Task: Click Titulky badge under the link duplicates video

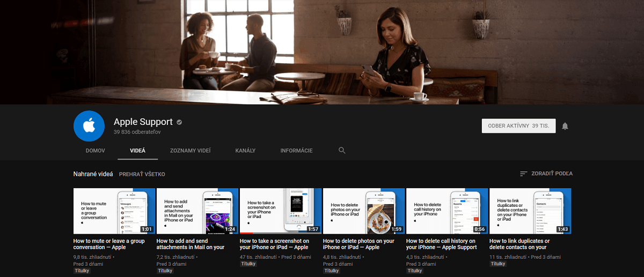Action: 498,264
